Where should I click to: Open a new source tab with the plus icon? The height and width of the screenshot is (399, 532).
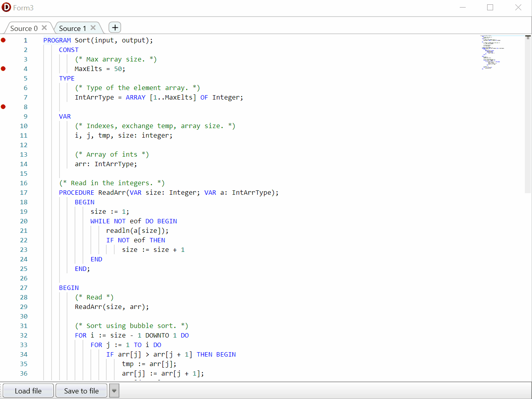click(x=115, y=27)
